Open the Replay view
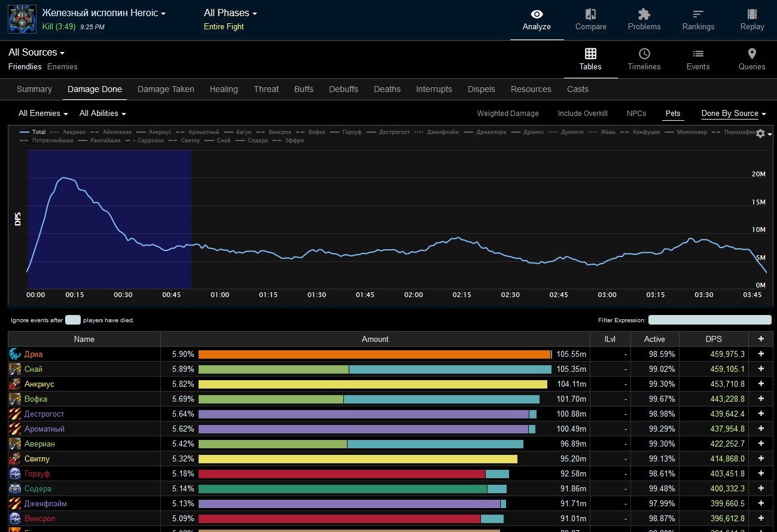The height and width of the screenshot is (532, 777). click(x=752, y=20)
